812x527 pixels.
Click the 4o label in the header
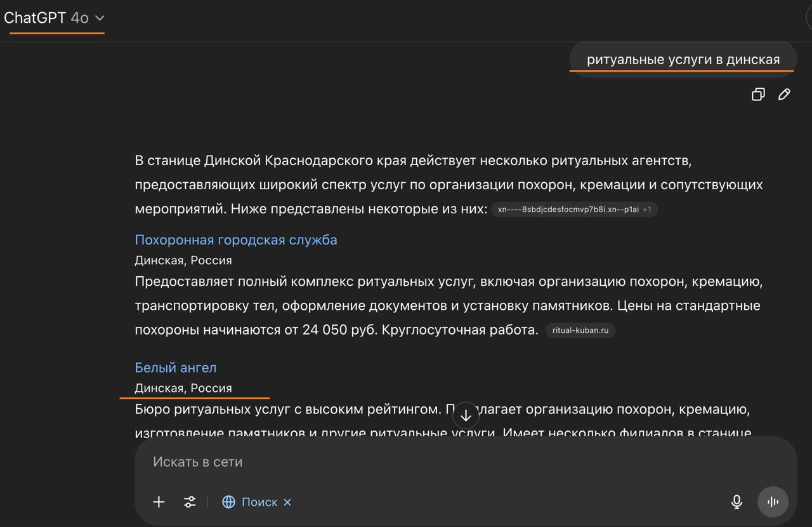tap(79, 18)
